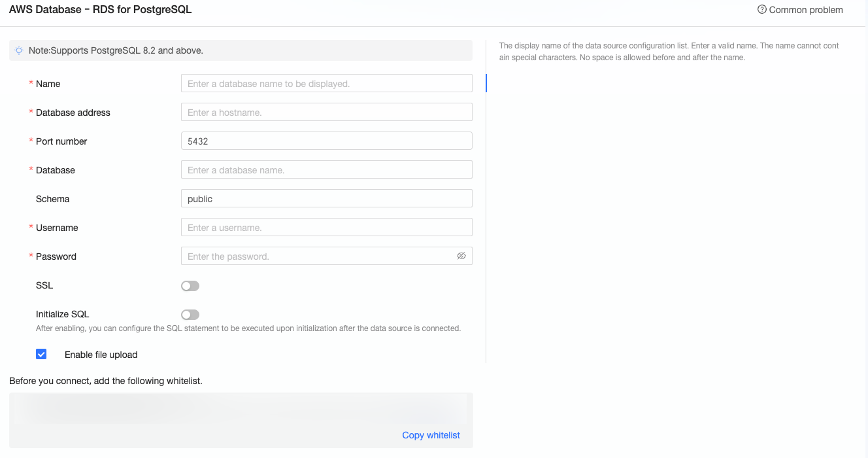The height and width of the screenshot is (458, 868).
Task: Open the Common problem link
Action: pyautogui.click(x=806, y=10)
